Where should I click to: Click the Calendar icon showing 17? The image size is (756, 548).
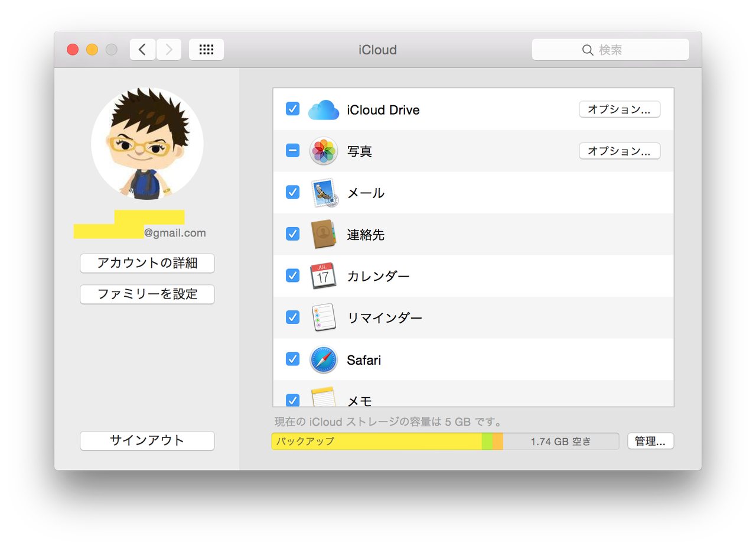[x=324, y=276]
